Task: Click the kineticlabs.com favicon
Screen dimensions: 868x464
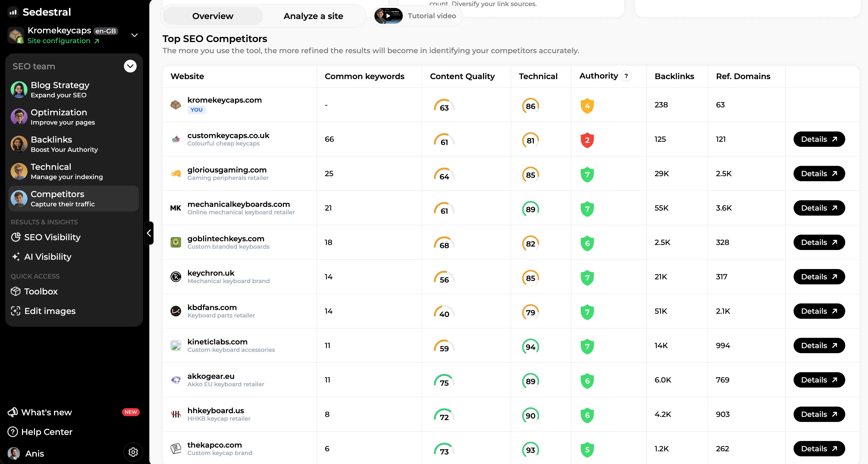Action: tap(176, 345)
